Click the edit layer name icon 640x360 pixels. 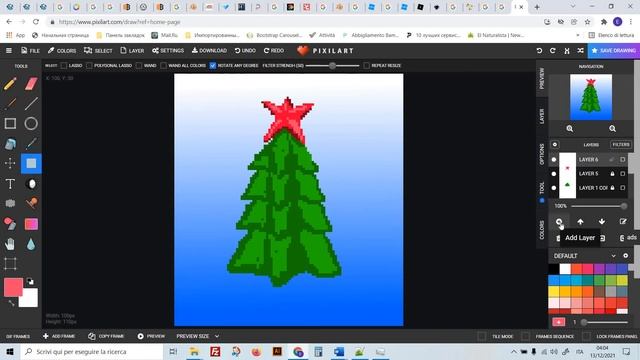click(x=623, y=222)
